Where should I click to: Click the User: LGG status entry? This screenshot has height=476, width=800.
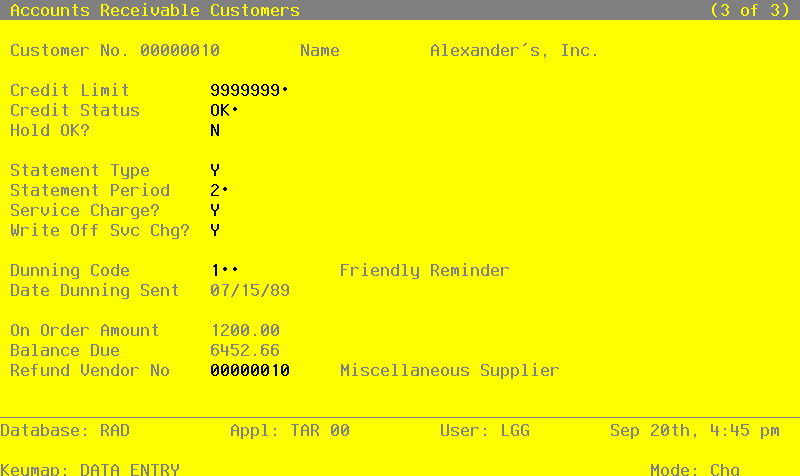pyautogui.click(x=485, y=431)
